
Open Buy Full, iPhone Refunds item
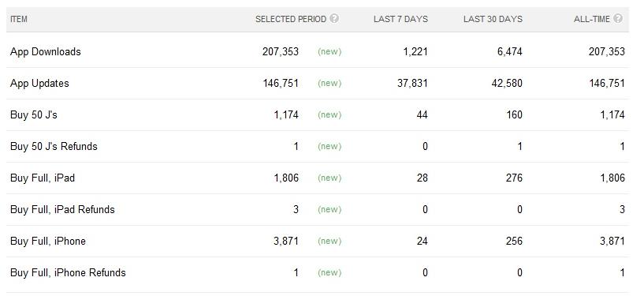(68, 273)
